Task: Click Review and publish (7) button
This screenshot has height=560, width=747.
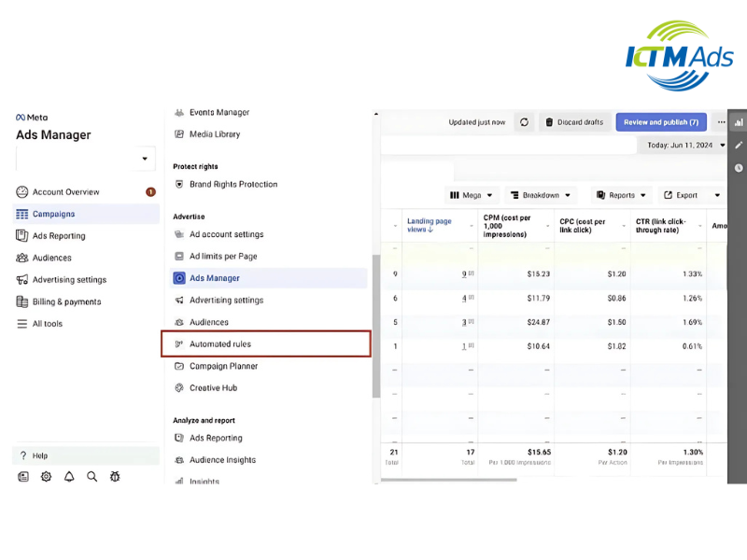Action: point(661,122)
